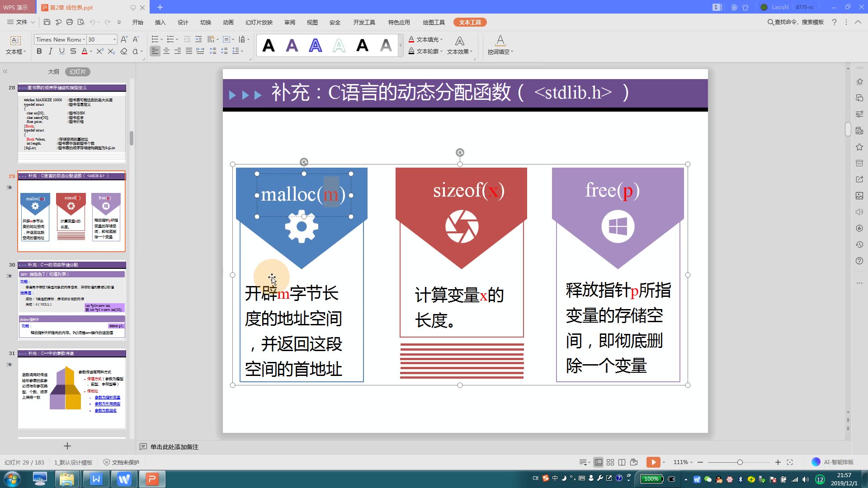868x488 pixels.
Task: Click 查找命令、搜索模板 search box
Action: 796,22
